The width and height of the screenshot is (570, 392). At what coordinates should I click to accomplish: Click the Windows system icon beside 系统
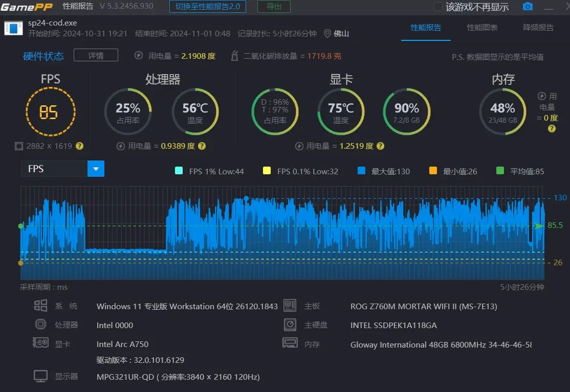click(40, 306)
